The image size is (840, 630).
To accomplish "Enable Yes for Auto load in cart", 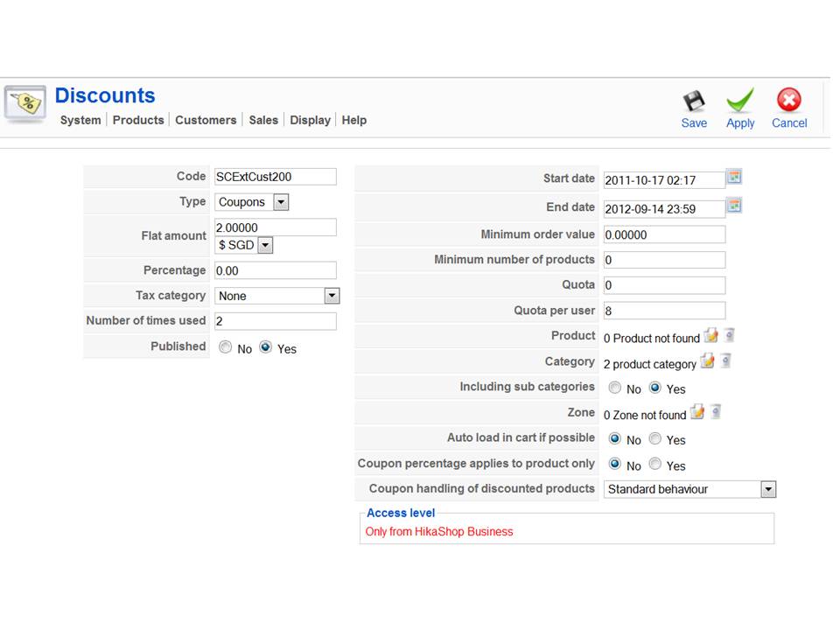I will tap(655, 438).
